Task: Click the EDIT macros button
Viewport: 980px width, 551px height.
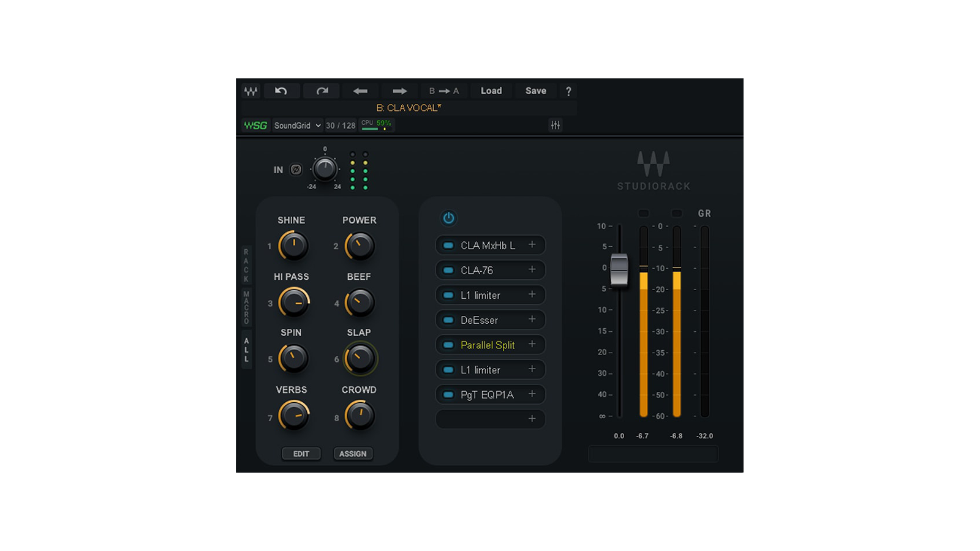Action: click(x=301, y=454)
